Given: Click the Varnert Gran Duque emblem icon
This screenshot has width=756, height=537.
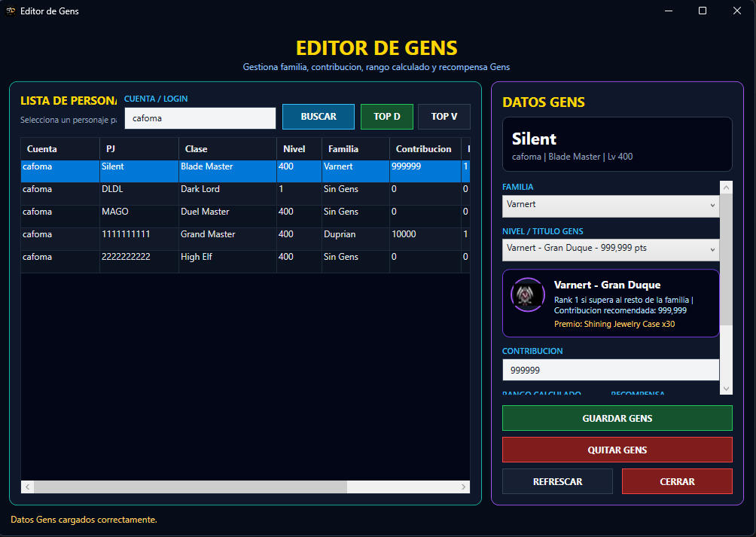Looking at the screenshot, I should [527, 294].
